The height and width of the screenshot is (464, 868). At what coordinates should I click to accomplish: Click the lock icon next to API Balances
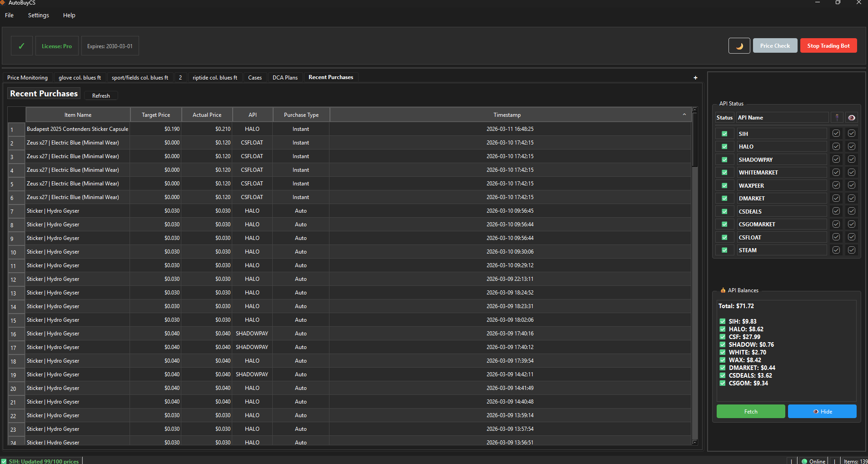723,290
